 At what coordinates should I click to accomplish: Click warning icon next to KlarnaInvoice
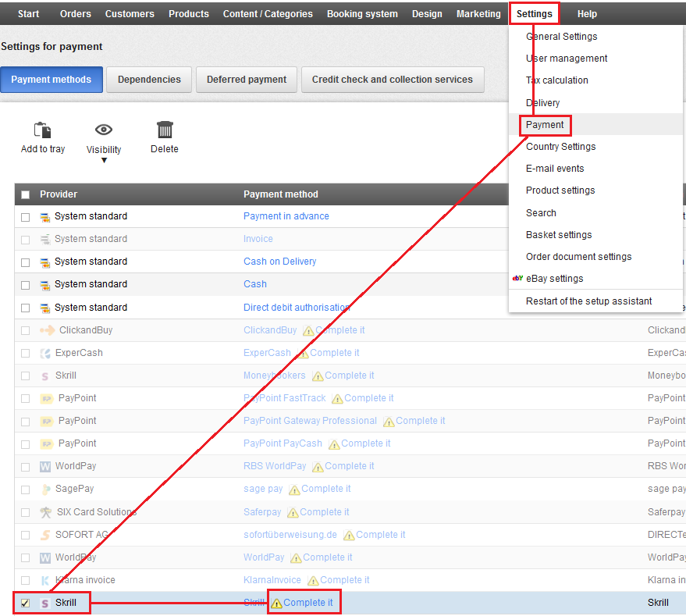point(313,581)
